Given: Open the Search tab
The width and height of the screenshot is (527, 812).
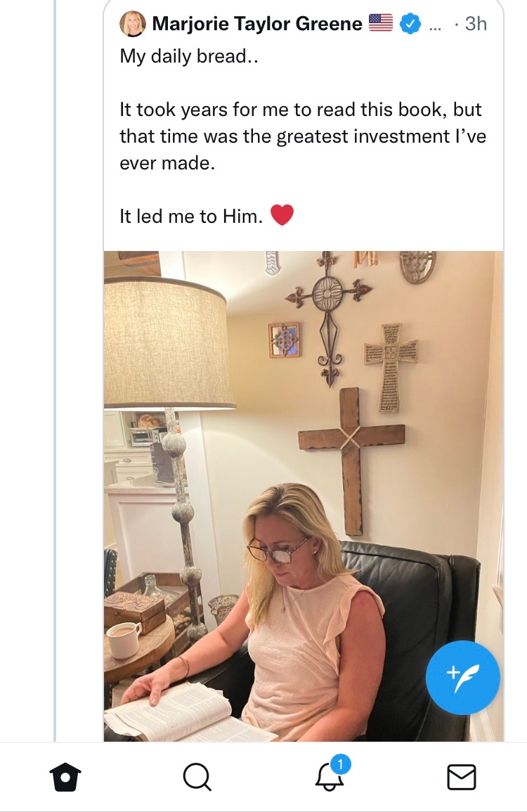Looking at the screenshot, I should (197, 777).
